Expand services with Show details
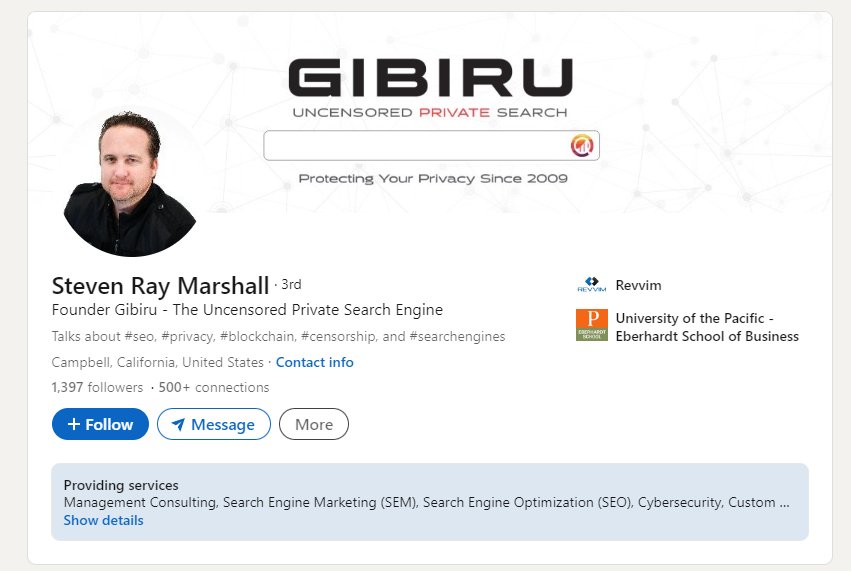 pyautogui.click(x=103, y=521)
